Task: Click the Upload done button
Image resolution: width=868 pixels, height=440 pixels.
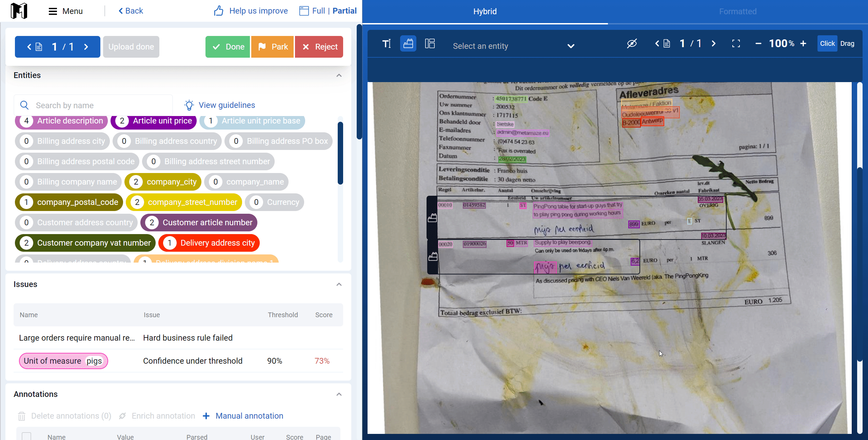Action: point(131,47)
